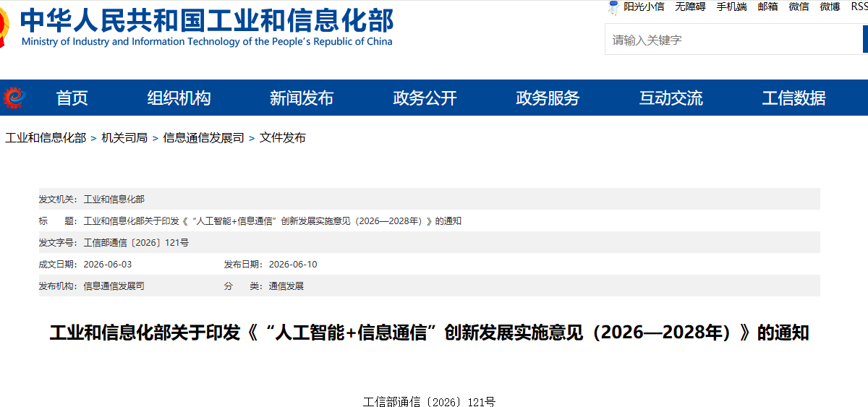Click the red gear emblem in the nav bar
The width and height of the screenshot is (868, 407).
(x=14, y=97)
